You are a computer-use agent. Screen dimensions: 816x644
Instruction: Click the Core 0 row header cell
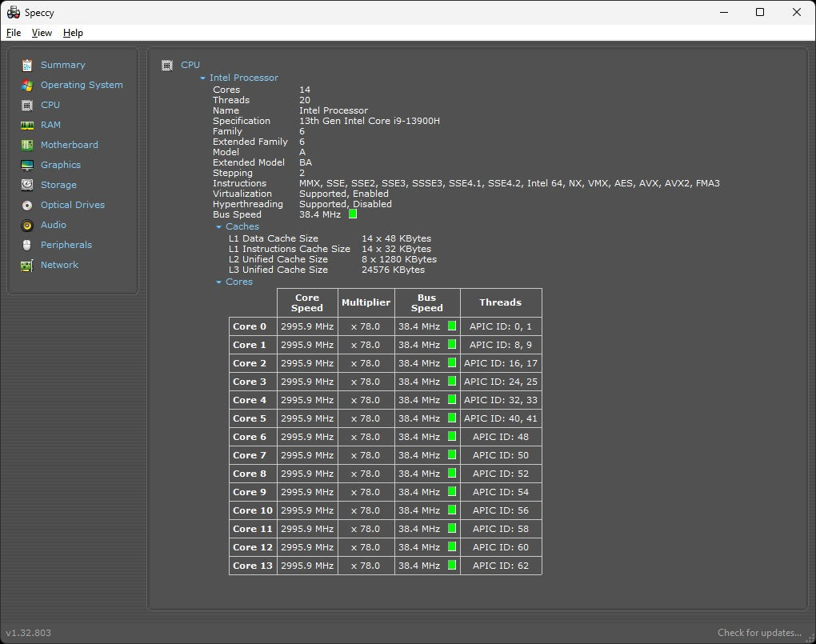(x=250, y=326)
